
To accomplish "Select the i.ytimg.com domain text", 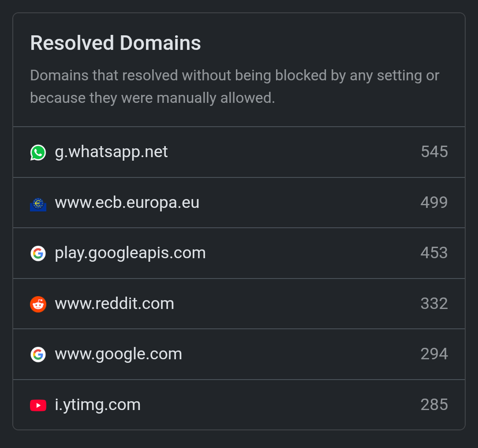I will tap(97, 405).
